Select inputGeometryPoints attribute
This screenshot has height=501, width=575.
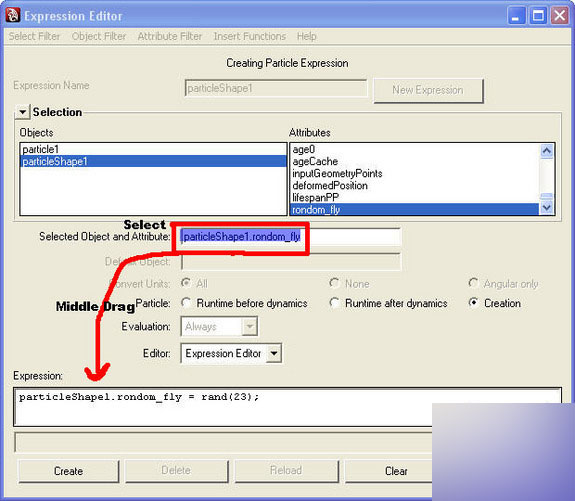coord(414,173)
